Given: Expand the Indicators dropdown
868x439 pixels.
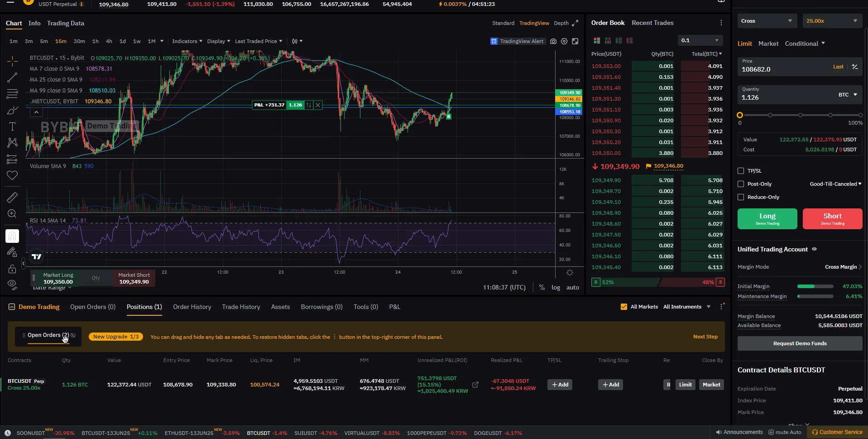Looking at the screenshot, I should pyautogui.click(x=187, y=41).
